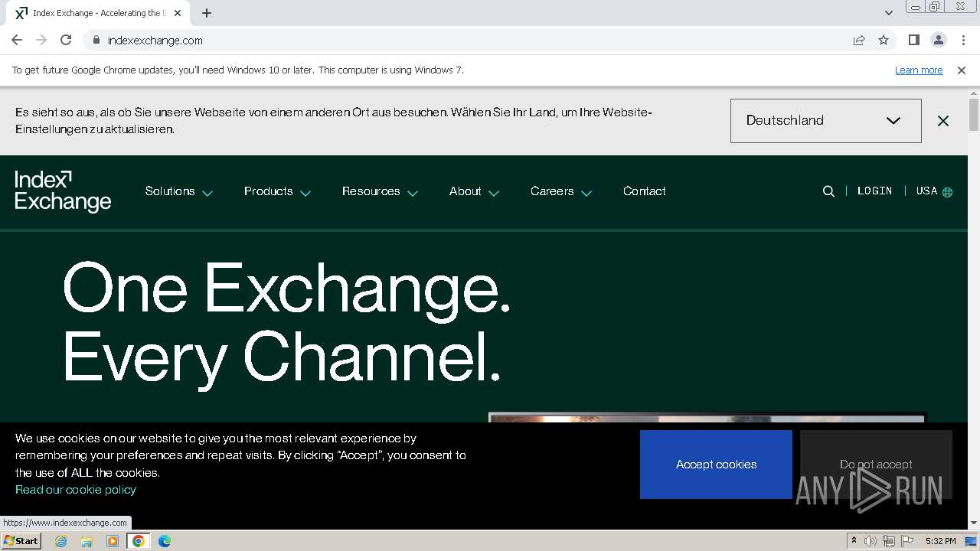Share this page using the share icon
This screenshot has height=551, width=980.
click(859, 40)
